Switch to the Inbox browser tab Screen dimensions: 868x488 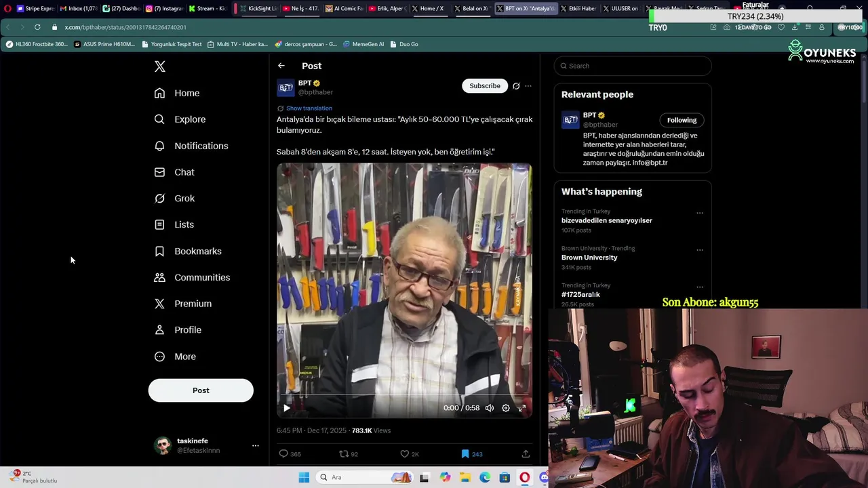[78, 8]
